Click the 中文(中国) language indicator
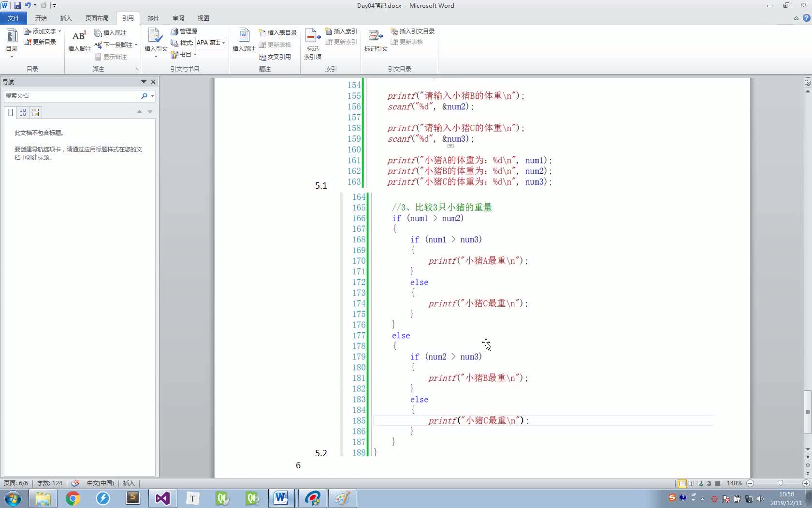This screenshot has height=508, width=812. click(100, 483)
